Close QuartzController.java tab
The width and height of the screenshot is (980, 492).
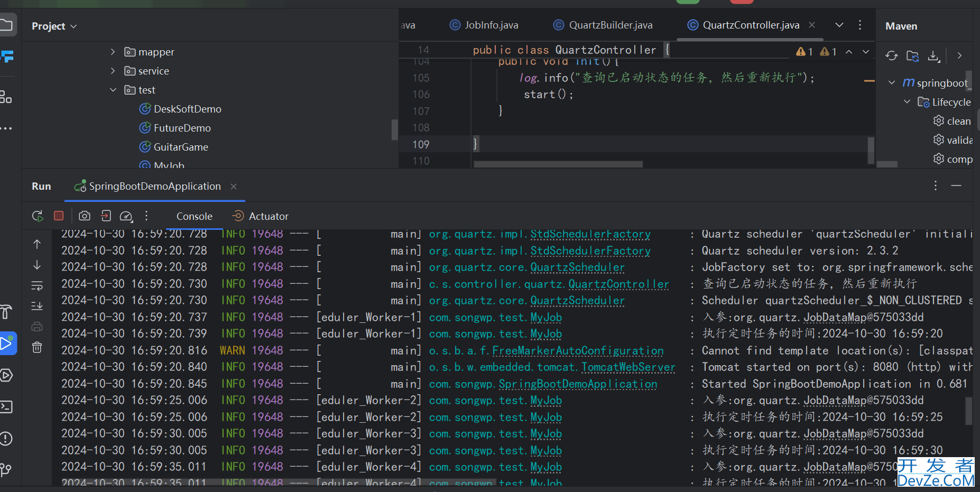tap(812, 25)
